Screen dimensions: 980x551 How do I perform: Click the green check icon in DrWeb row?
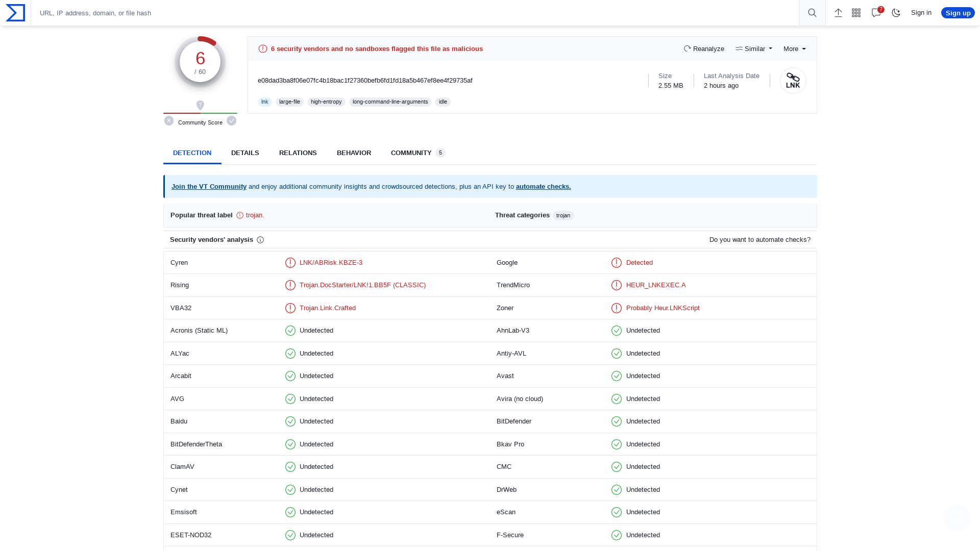click(x=617, y=490)
